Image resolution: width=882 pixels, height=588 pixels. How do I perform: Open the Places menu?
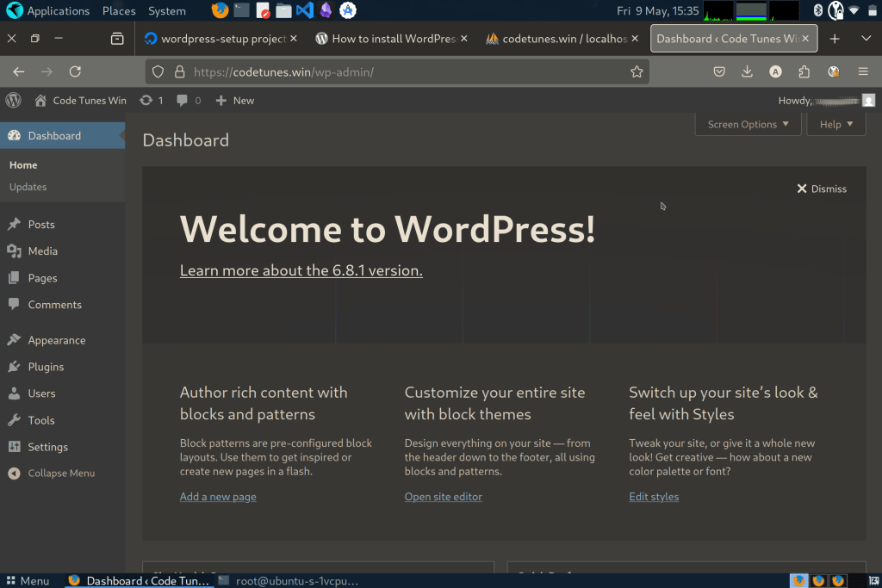pyautogui.click(x=119, y=10)
